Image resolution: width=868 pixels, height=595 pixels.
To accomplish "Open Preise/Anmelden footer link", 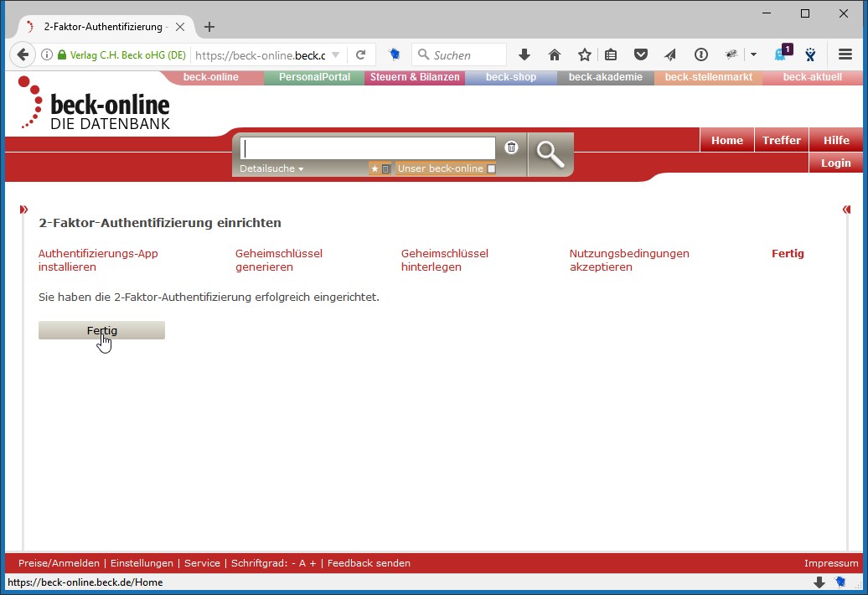I will coord(59,563).
